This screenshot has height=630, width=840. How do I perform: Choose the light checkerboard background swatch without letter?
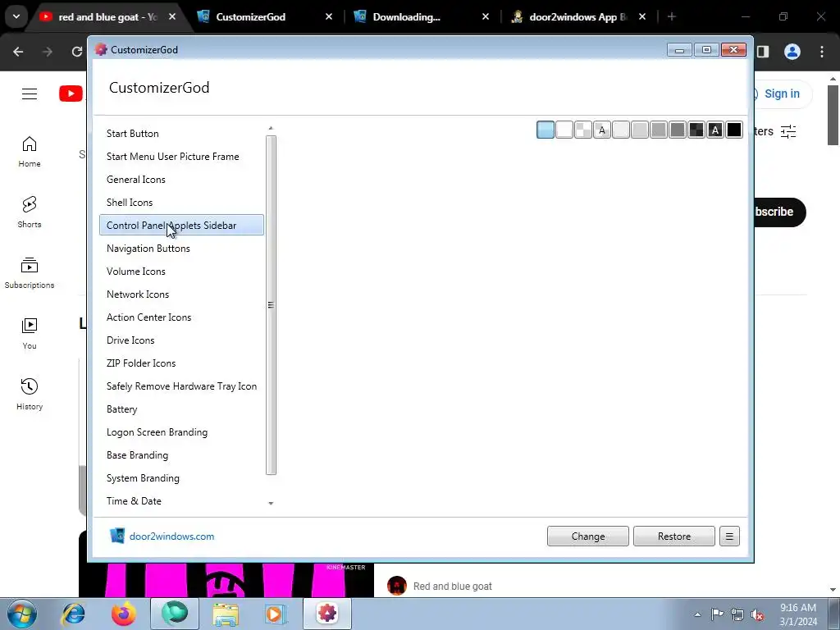(x=583, y=130)
